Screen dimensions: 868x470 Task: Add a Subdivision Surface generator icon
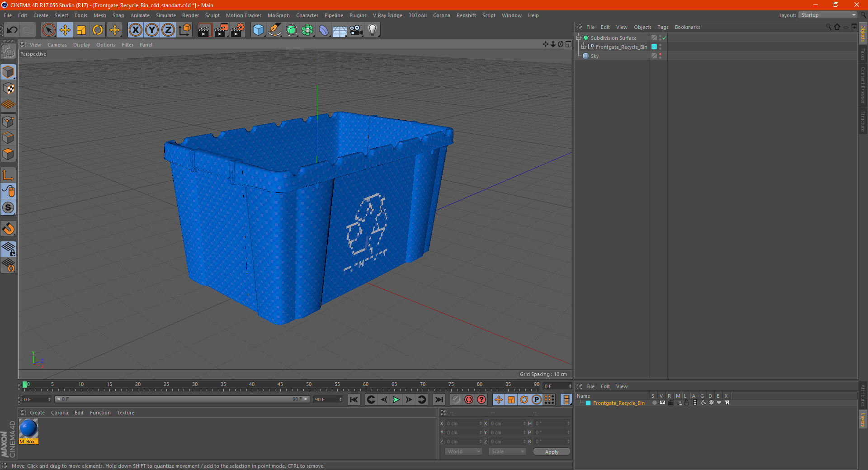tap(291, 30)
